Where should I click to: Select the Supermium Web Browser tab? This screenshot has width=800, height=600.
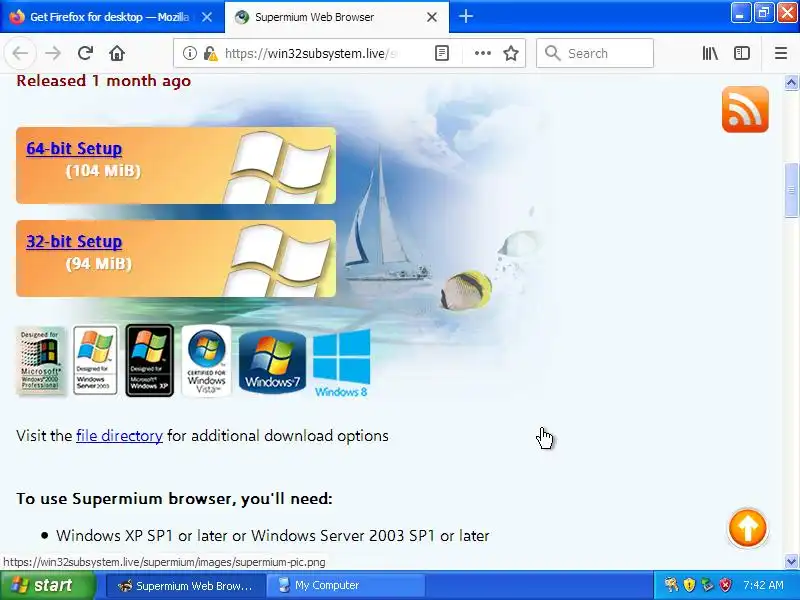337,17
